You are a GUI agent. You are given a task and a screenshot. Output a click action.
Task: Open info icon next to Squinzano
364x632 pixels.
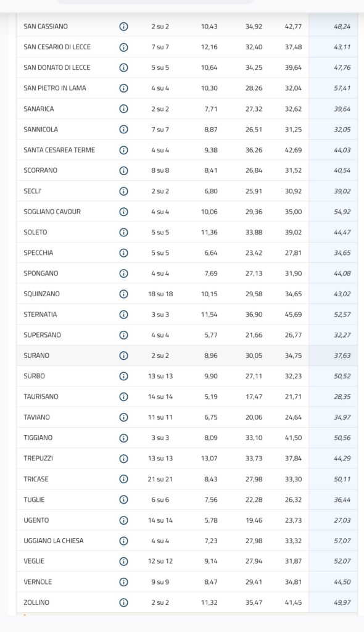coord(124,294)
